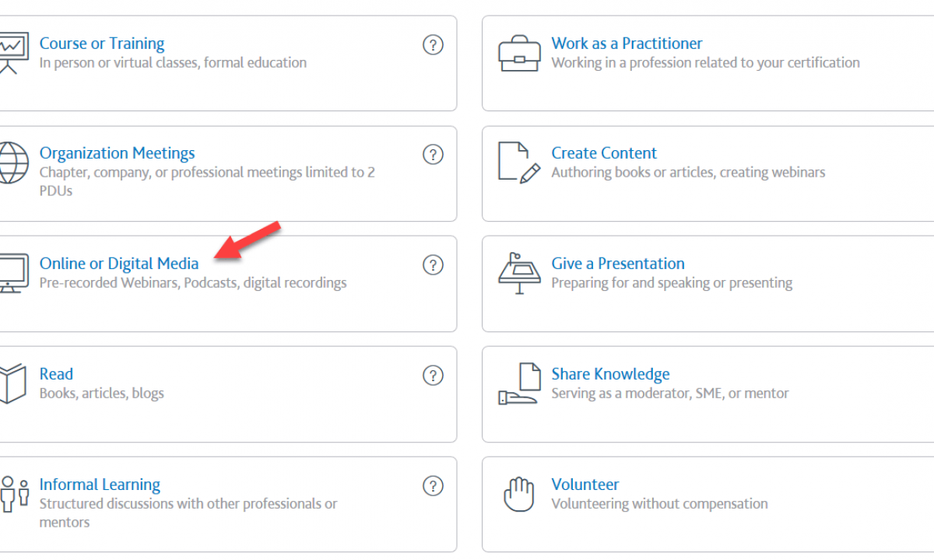Click the raised hand Volunteer icon
Screen dimensions: 934x560
[519, 494]
